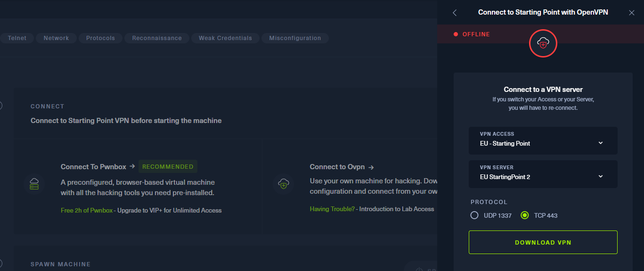The width and height of the screenshot is (644, 271).
Task: Click the SPAWN MACHINE section heading
Action: coord(61,264)
